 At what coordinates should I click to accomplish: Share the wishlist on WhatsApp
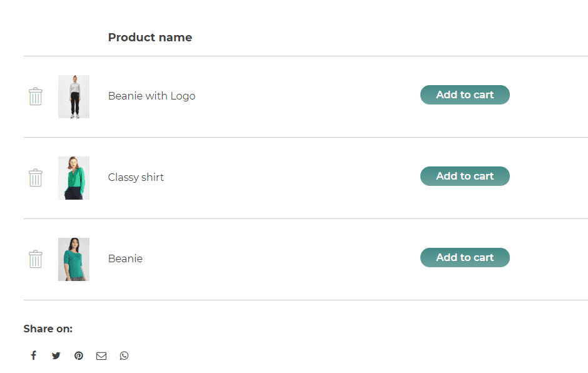click(x=124, y=355)
